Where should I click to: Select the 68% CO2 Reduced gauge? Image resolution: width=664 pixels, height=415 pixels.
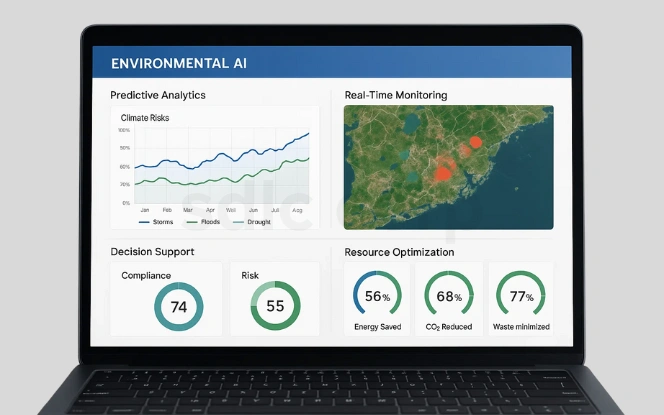click(x=442, y=296)
